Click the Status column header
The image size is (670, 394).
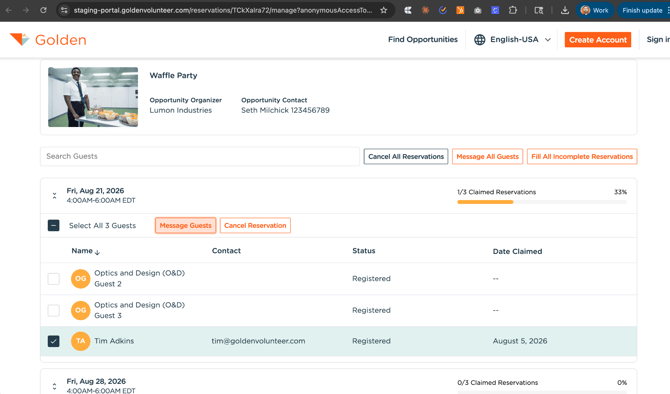tap(364, 251)
